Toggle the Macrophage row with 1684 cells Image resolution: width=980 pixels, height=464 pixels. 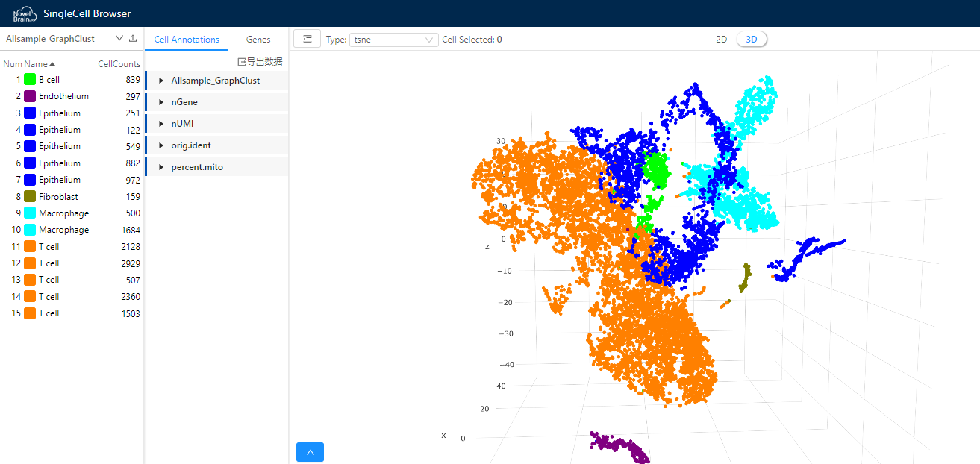[63, 230]
